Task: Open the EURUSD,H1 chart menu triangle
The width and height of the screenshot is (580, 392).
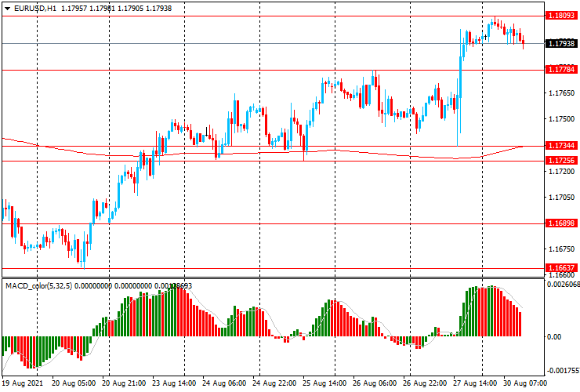Action: click(x=7, y=9)
